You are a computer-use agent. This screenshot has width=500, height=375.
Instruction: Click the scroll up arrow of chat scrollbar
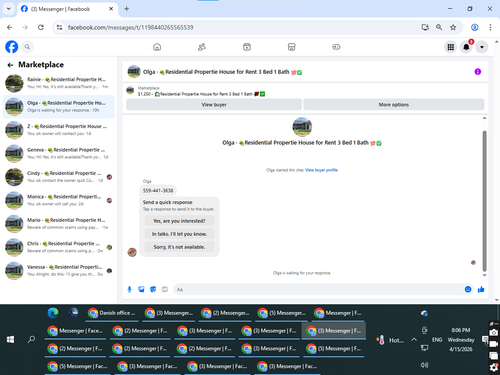point(484,118)
